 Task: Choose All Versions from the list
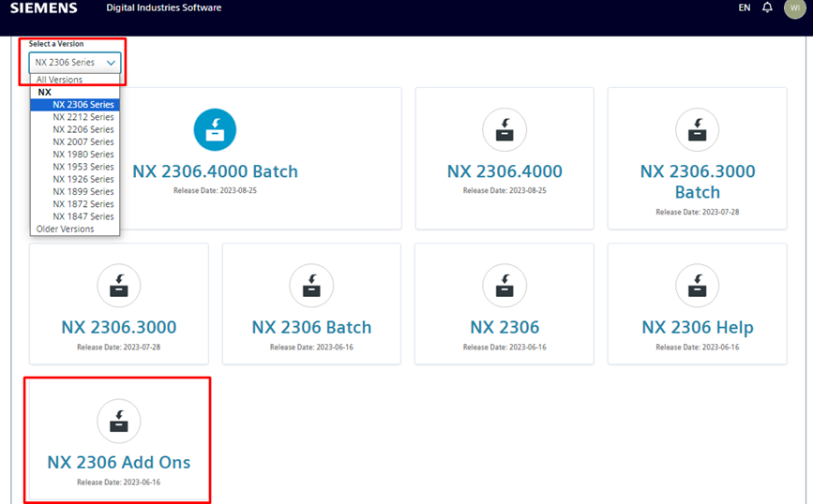[75, 80]
